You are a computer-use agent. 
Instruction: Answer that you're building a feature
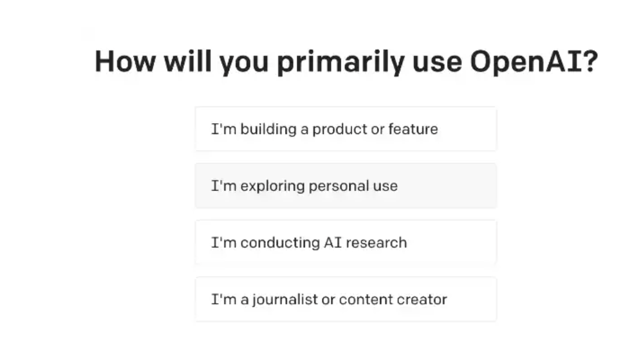tap(345, 129)
